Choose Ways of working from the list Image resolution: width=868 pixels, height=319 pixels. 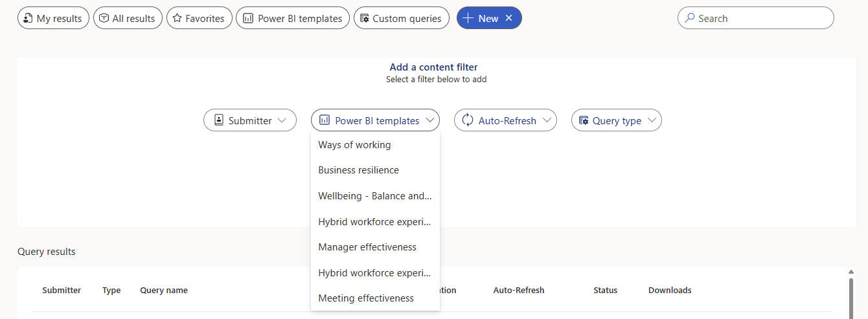tap(375, 145)
